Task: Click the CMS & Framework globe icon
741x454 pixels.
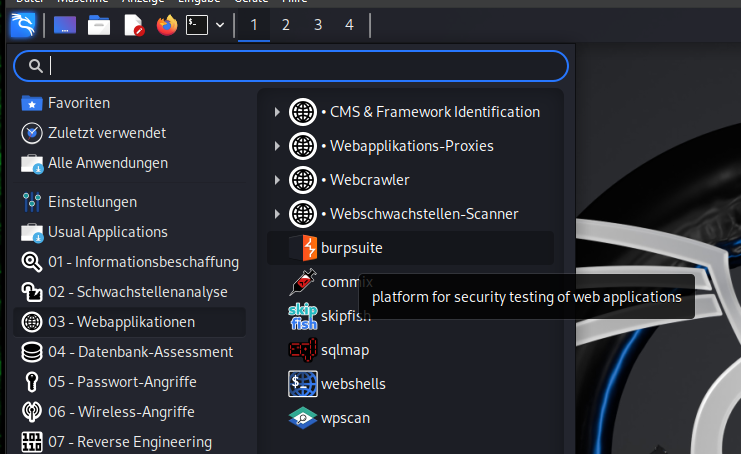Action: (302, 112)
